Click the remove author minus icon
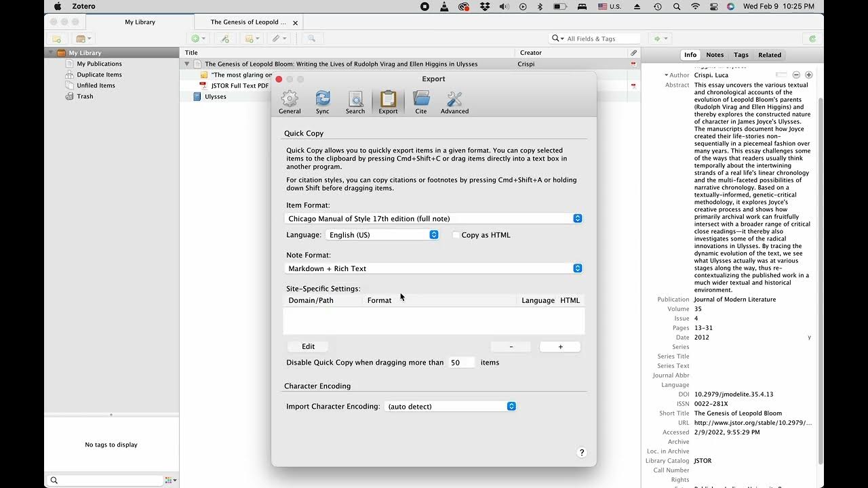This screenshot has width=868, height=488. (796, 75)
